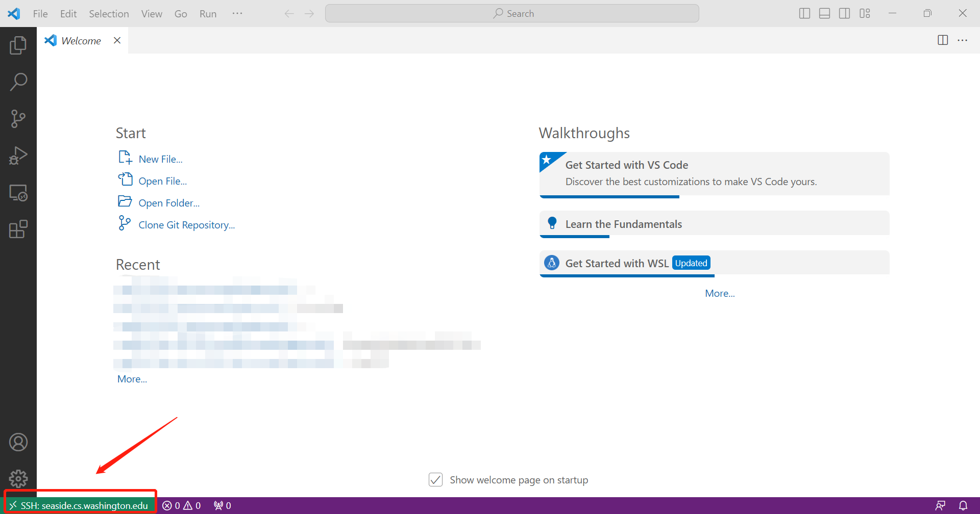This screenshot has width=980, height=514.
Task: Open the Explorer view in activity bar
Action: point(18,45)
